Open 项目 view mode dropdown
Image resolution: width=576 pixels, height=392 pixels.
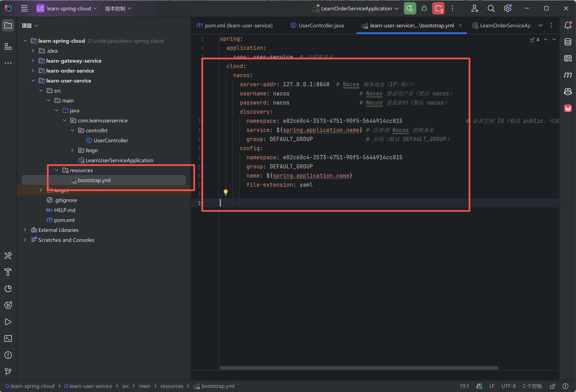tap(30, 26)
